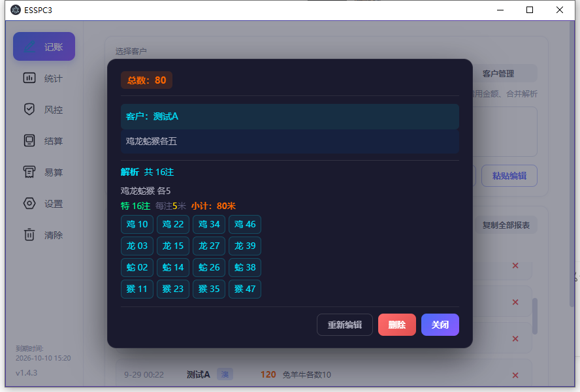The width and height of the screenshot is (580, 392).
Task: Select the 结算 sidebar label
Action: coord(54,141)
